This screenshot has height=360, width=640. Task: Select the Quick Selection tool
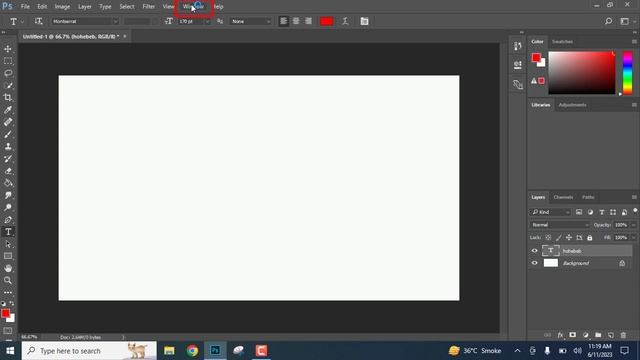(x=8, y=85)
